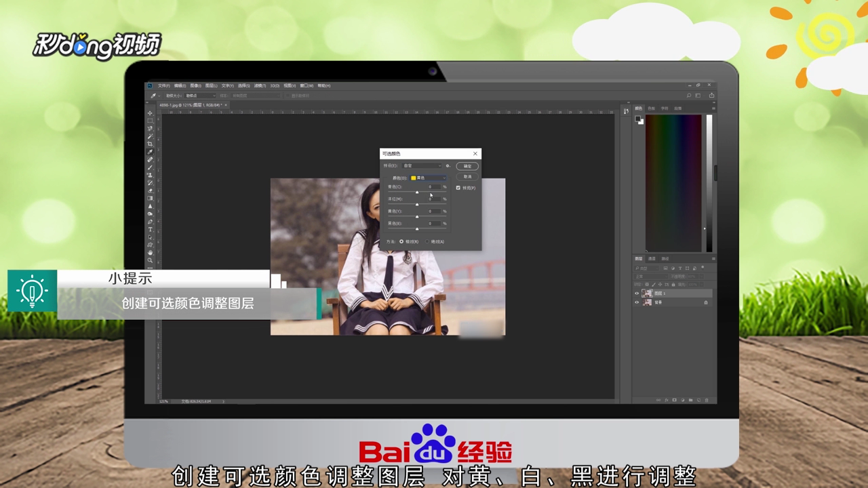
Task: Hide the 图层 1 layer via eye icon
Action: [x=637, y=293]
